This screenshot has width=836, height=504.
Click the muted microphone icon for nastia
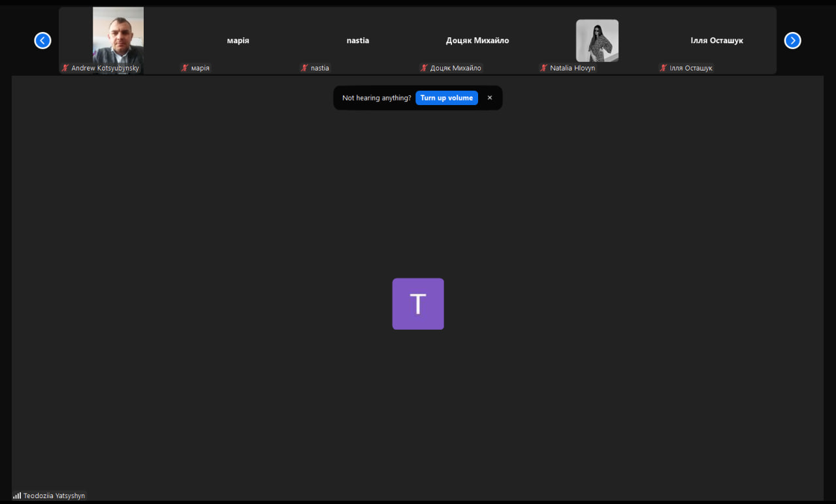coord(304,68)
